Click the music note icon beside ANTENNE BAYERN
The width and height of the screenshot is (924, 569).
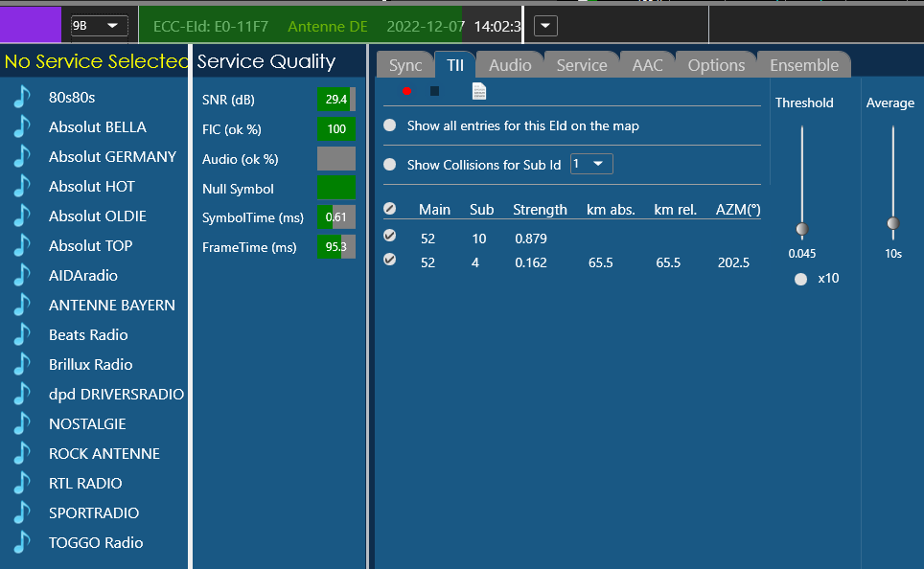22,306
